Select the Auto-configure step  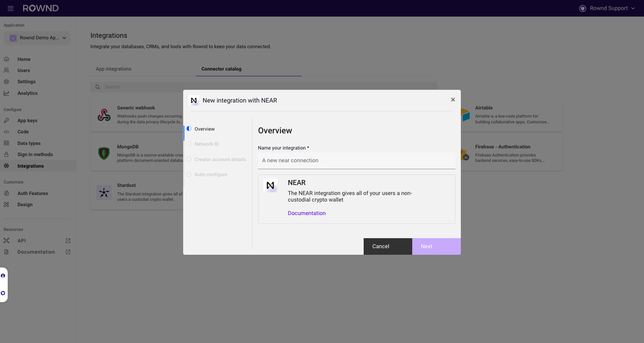(x=211, y=175)
